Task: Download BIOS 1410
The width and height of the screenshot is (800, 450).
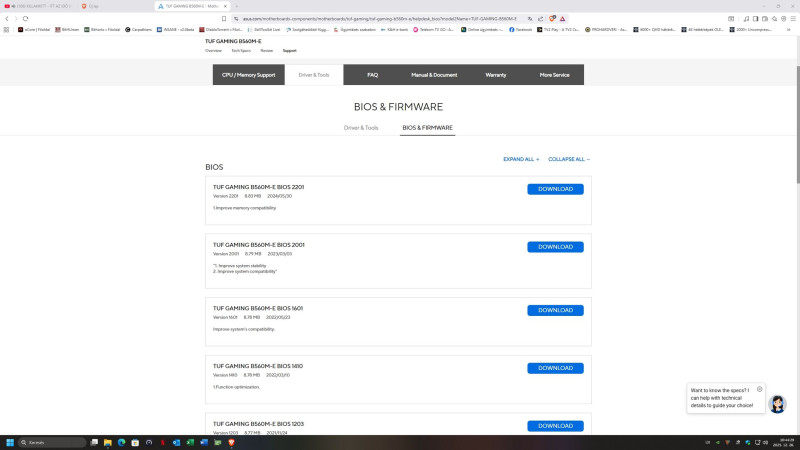Action: (x=555, y=368)
